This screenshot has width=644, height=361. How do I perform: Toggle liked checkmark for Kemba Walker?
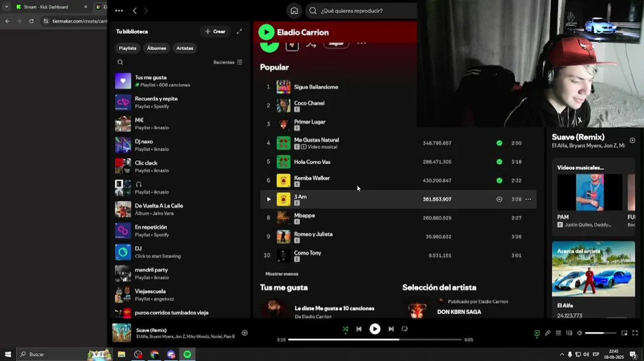499,180
